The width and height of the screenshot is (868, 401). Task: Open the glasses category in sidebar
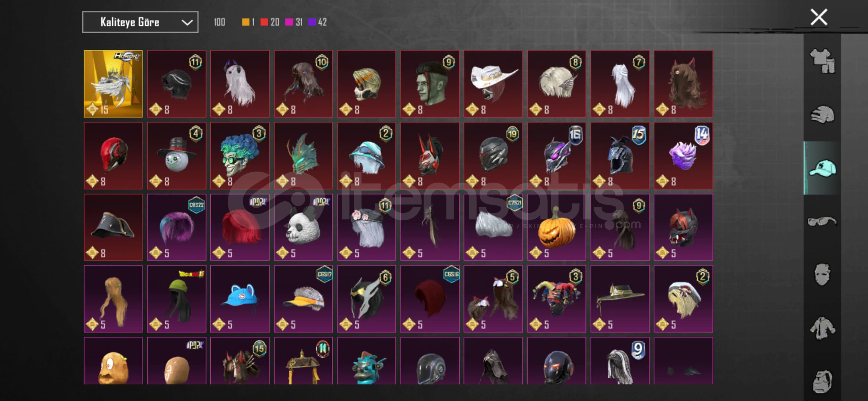click(x=822, y=221)
